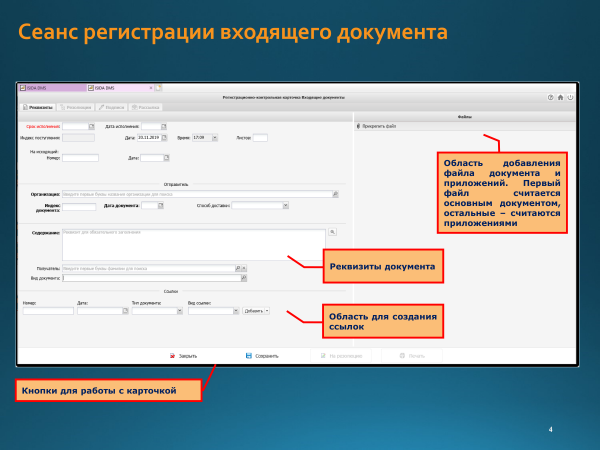The width and height of the screenshot is (600, 450).
Task: Click the Сохранить button
Action: coord(262,355)
